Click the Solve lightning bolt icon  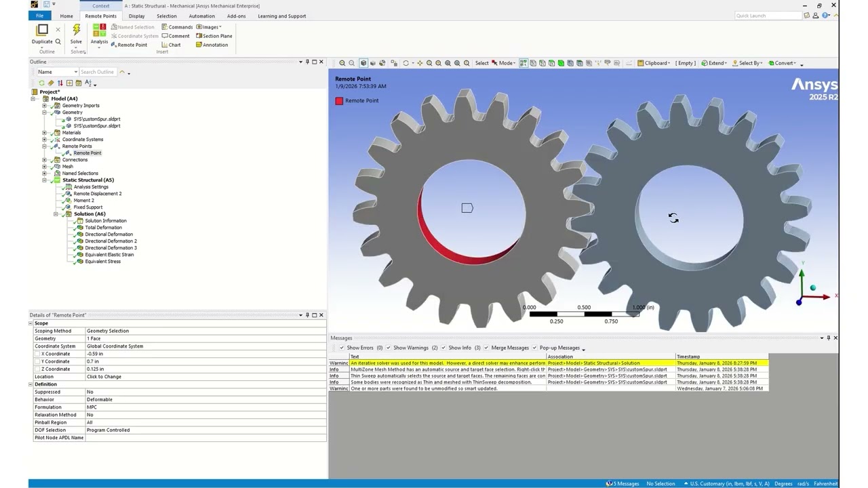pyautogui.click(x=76, y=30)
